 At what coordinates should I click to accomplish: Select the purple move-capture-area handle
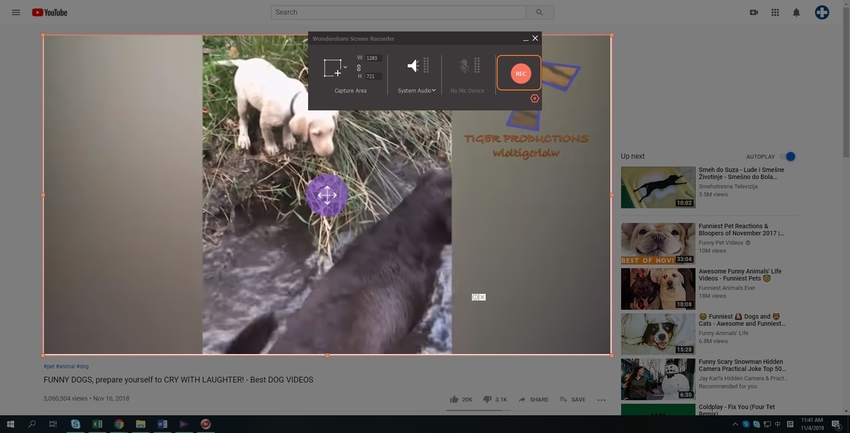pos(327,195)
